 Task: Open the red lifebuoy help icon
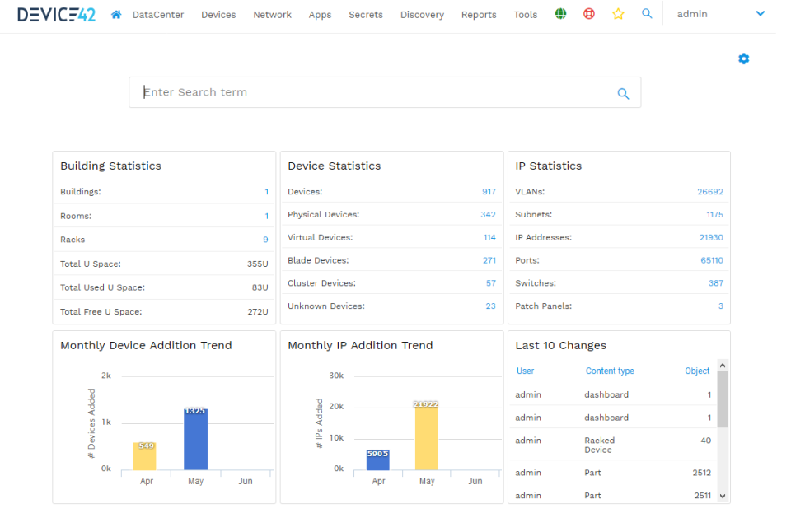pos(589,14)
